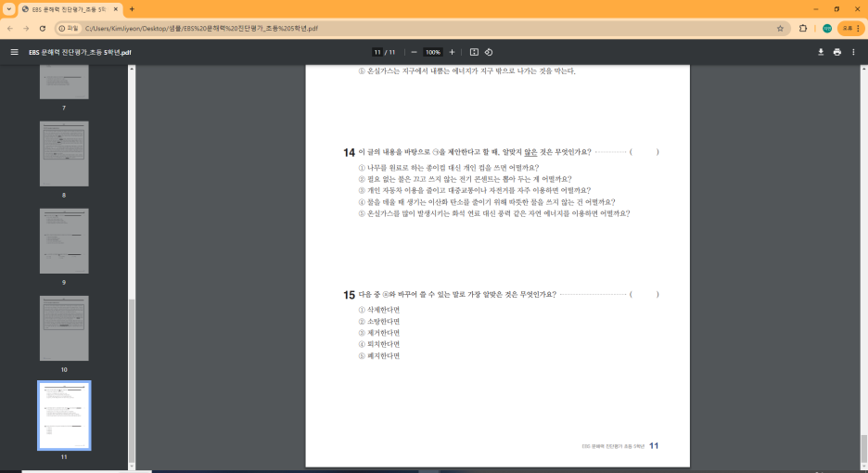Select page 10 thumbnail

click(x=64, y=328)
